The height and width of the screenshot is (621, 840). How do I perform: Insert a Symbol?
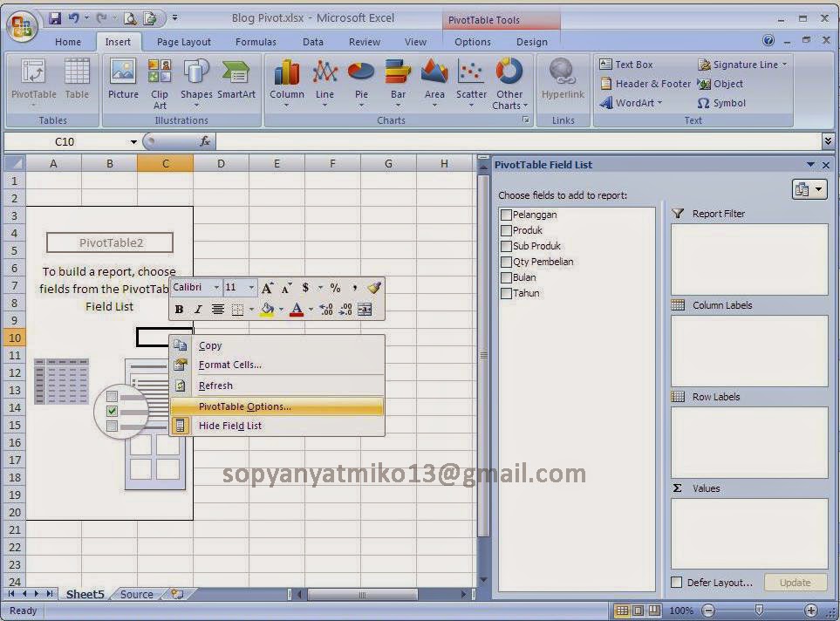[x=730, y=103]
